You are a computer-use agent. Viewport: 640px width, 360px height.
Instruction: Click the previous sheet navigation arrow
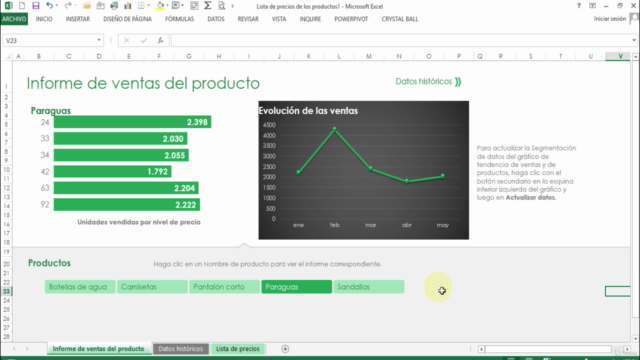pyautogui.click(x=14, y=349)
